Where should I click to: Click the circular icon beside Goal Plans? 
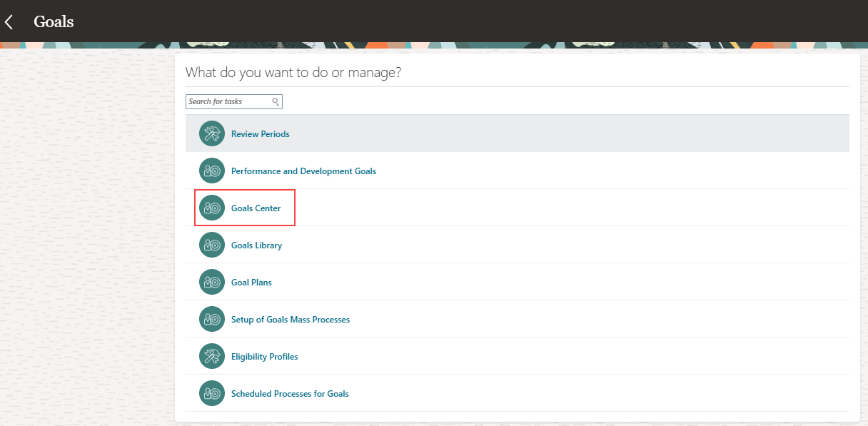tap(211, 282)
